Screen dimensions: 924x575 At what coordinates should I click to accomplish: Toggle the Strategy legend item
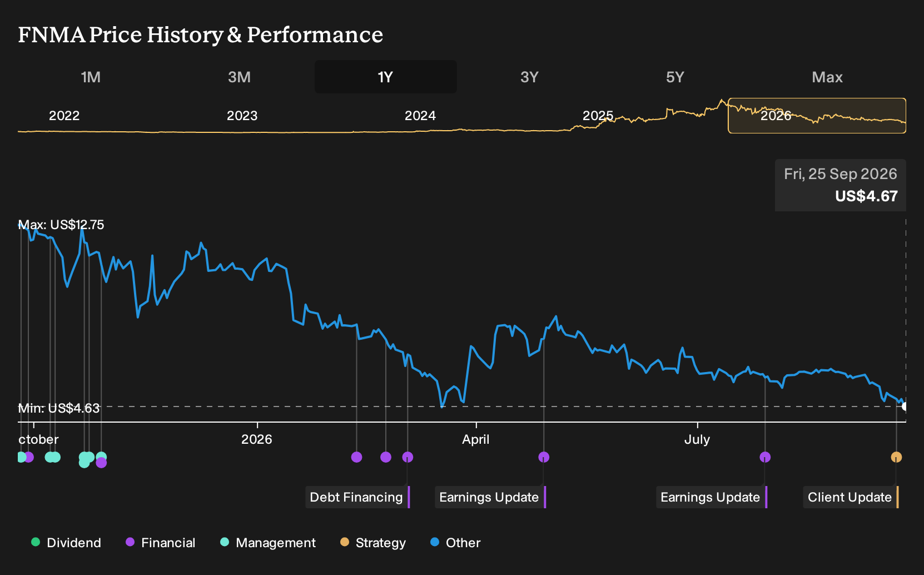pos(373,543)
